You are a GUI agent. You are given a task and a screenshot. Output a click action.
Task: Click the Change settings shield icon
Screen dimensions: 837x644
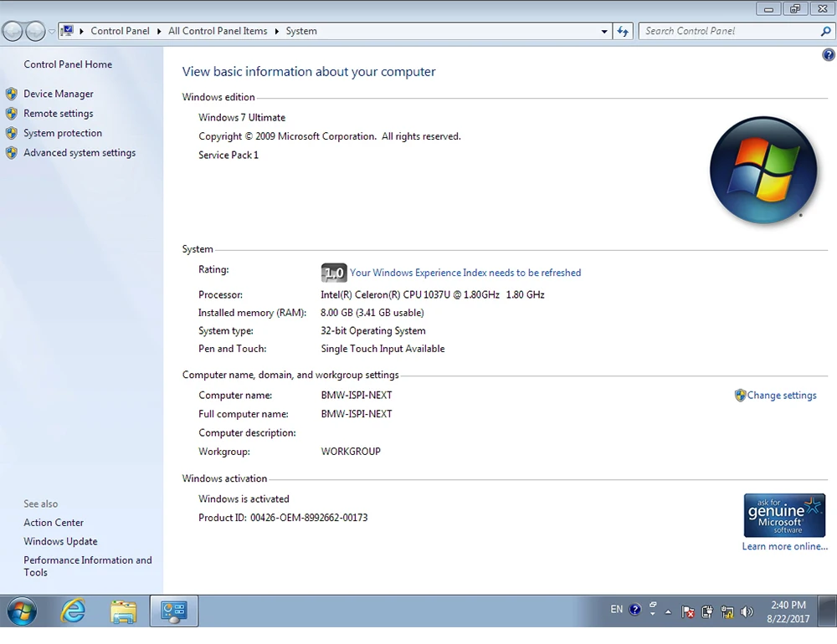tap(740, 396)
